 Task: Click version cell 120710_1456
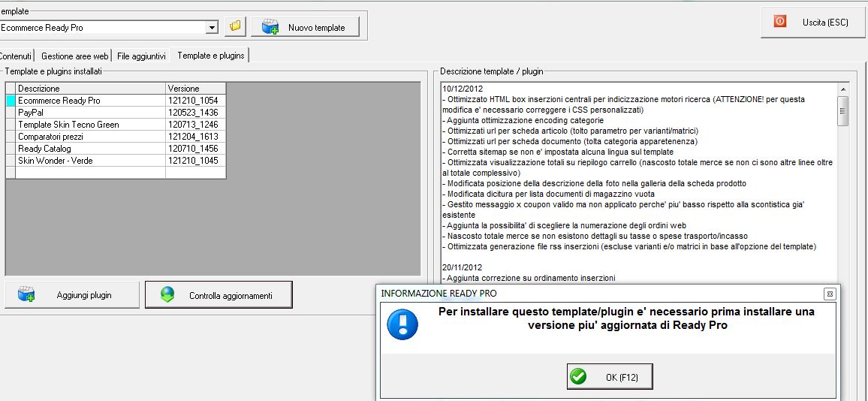[196, 149]
